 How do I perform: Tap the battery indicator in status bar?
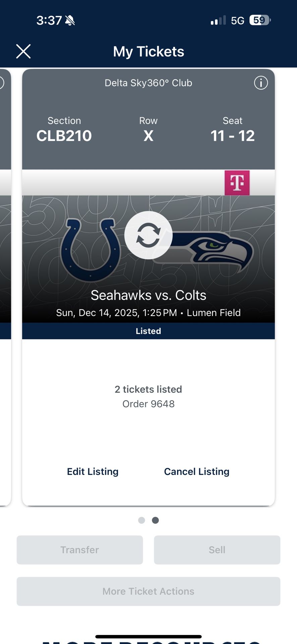click(x=260, y=20)
